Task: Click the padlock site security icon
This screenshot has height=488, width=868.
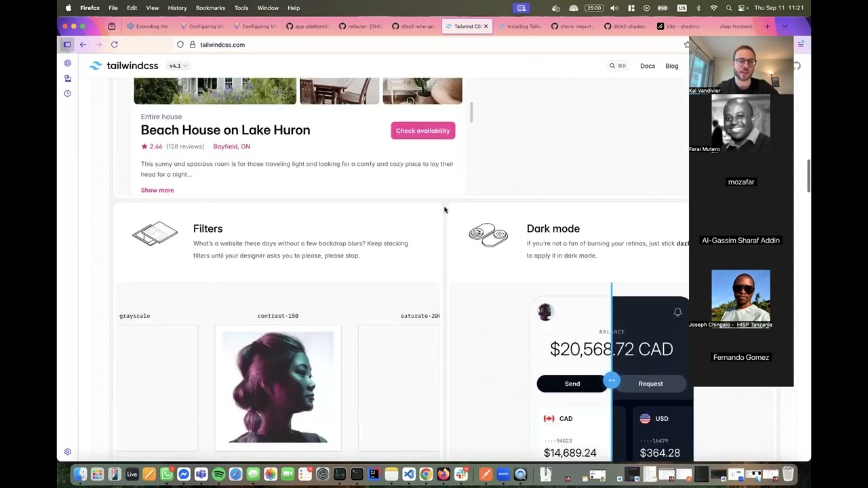Action: (x=193, y=45)
